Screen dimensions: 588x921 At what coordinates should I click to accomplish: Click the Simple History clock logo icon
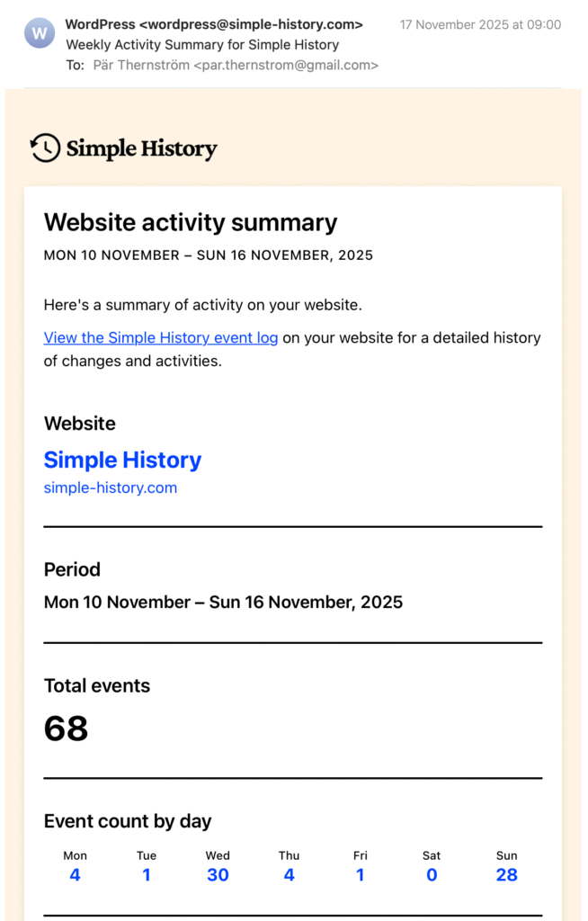point(45,148)
